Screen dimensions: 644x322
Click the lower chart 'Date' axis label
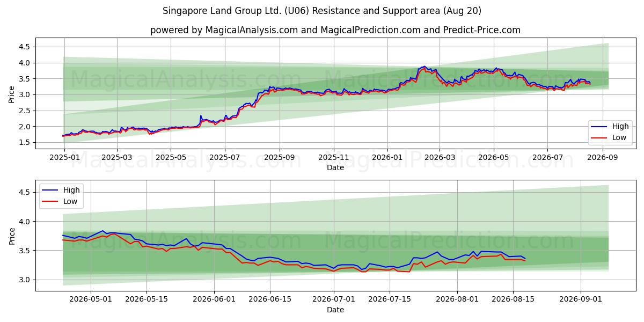pos(335,310)
